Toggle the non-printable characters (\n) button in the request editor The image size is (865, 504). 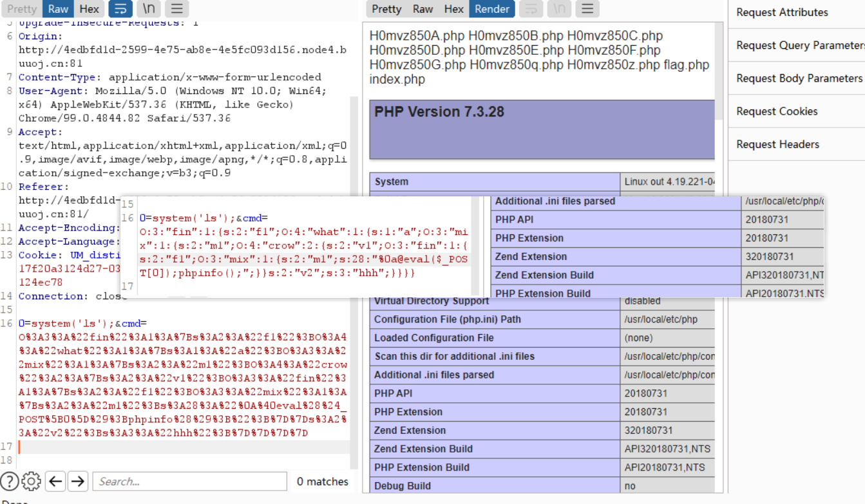coord(149,9)
